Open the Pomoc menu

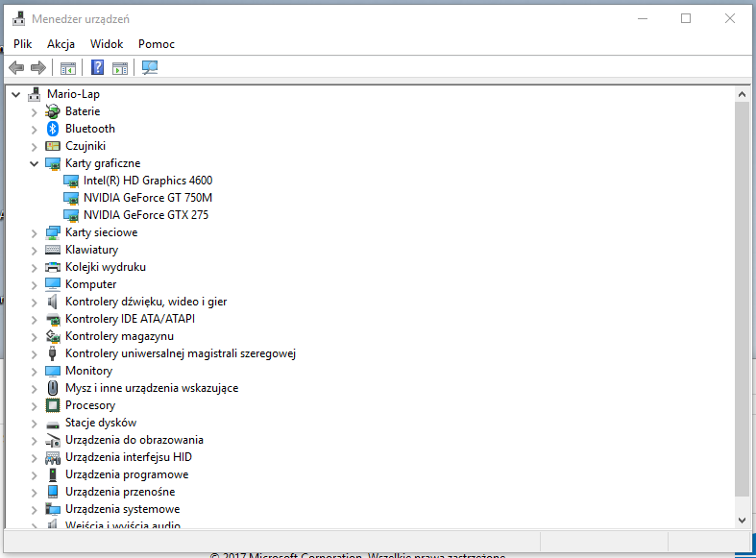[157, 44]
